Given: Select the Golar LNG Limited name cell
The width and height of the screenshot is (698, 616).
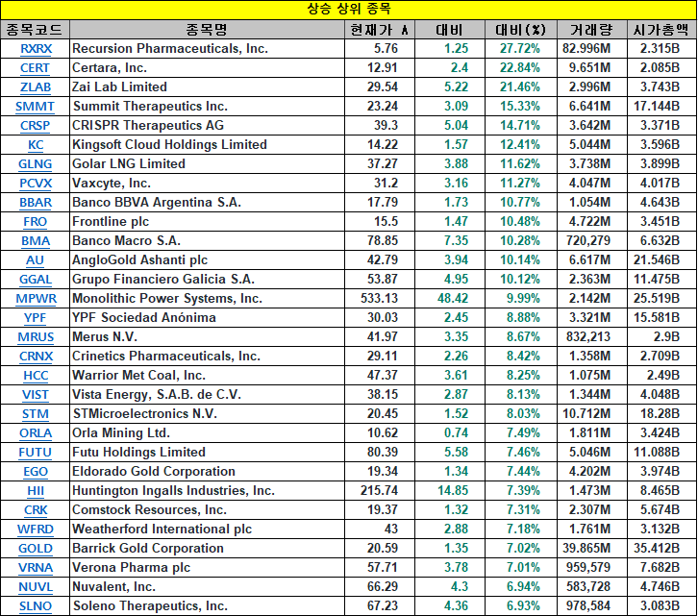Looking at the screenshot, I should 207,163.
